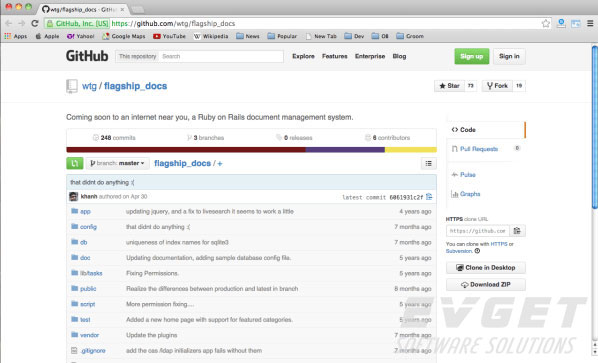Open the public folder
Viewport: 598px width, 363px height.
[88, 289]
